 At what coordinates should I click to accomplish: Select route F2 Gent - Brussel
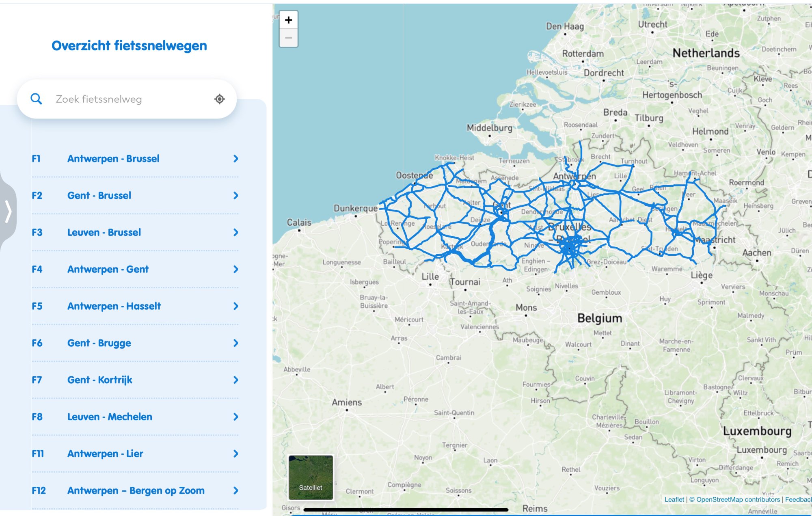(x=99, y=196)
